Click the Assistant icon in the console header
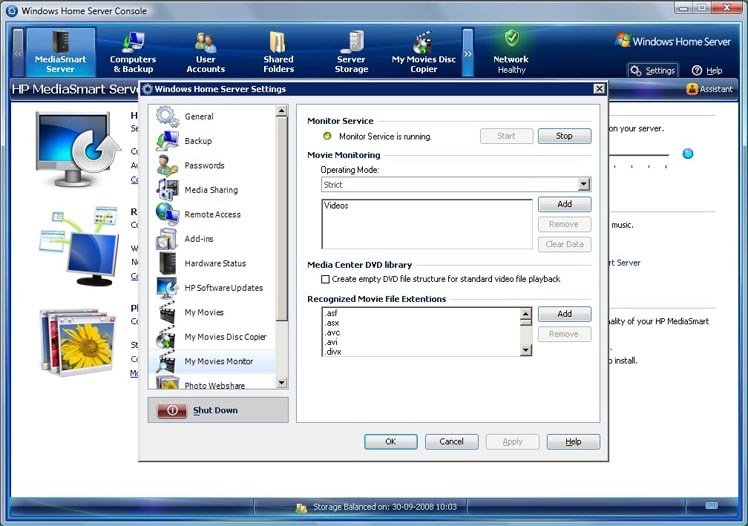This screenshot has width=748, height=526. pos(692,89)
